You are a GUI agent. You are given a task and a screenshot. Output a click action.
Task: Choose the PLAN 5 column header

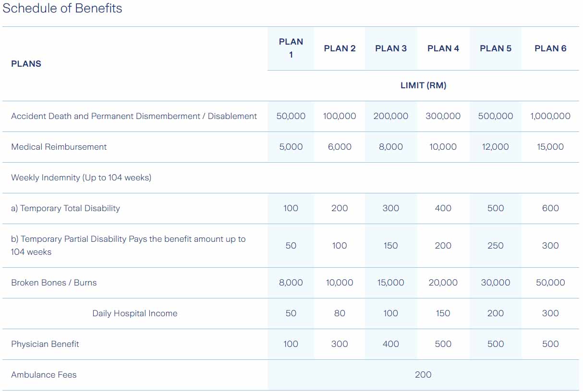pyautogui.click(x=495, y=48)
